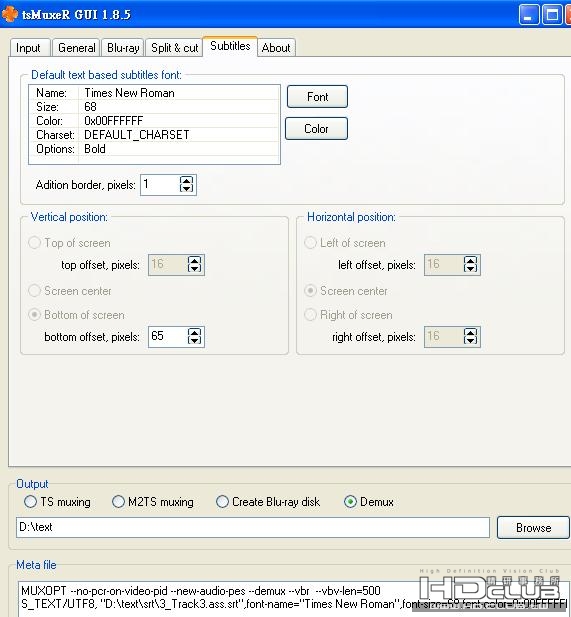Open the Blu-ray tab
Screen dimensions: 571x617
123,48
